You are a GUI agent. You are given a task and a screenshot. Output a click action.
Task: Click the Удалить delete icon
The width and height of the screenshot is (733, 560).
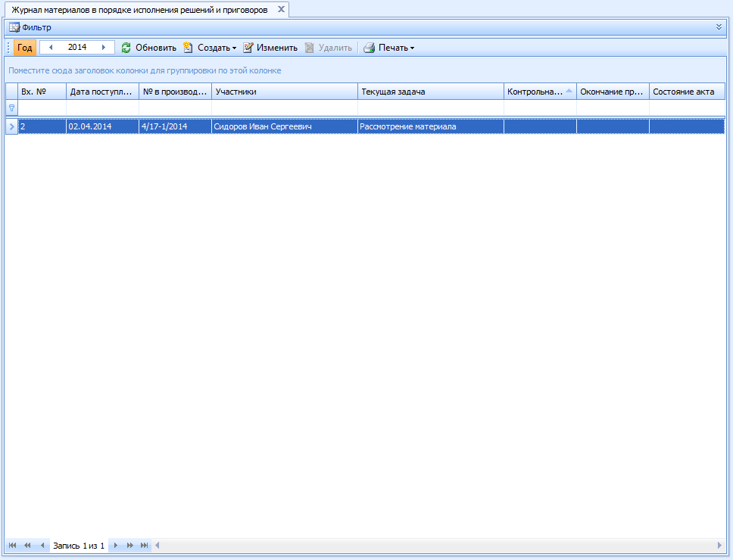coord(310,48)
